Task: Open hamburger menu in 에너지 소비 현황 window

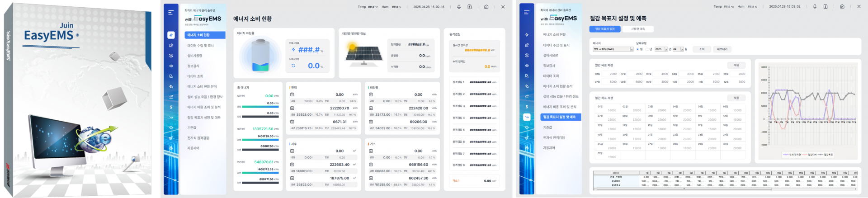Action: point(171,13)
